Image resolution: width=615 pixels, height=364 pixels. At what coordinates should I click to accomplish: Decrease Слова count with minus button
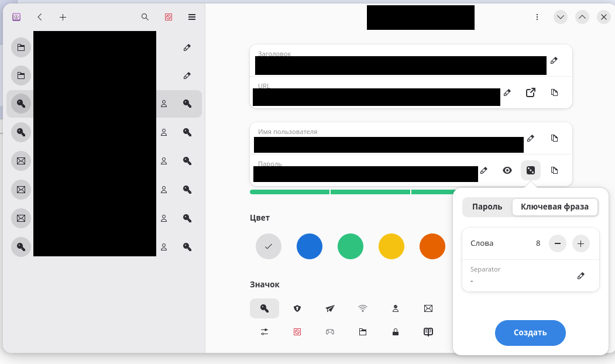(557, 243)
